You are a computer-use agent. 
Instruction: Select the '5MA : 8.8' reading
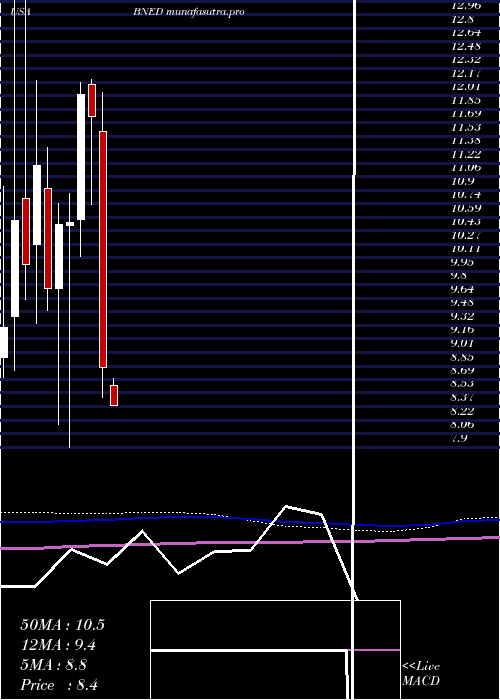54,665
